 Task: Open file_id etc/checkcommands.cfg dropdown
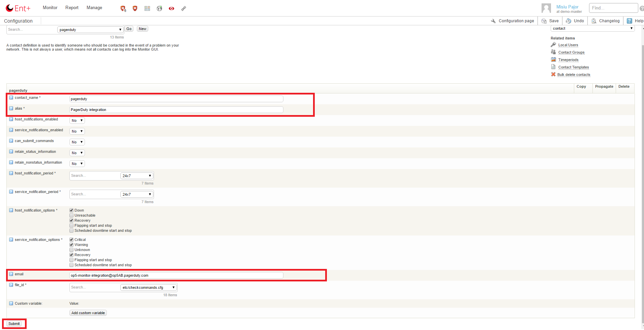coord(148,287)
